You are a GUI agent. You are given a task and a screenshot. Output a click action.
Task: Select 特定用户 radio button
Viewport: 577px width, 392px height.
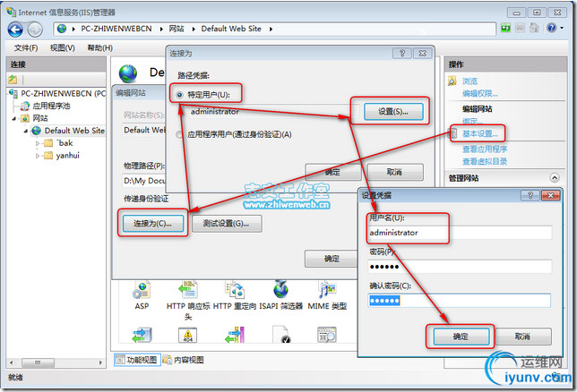click(x=179, y=95)
